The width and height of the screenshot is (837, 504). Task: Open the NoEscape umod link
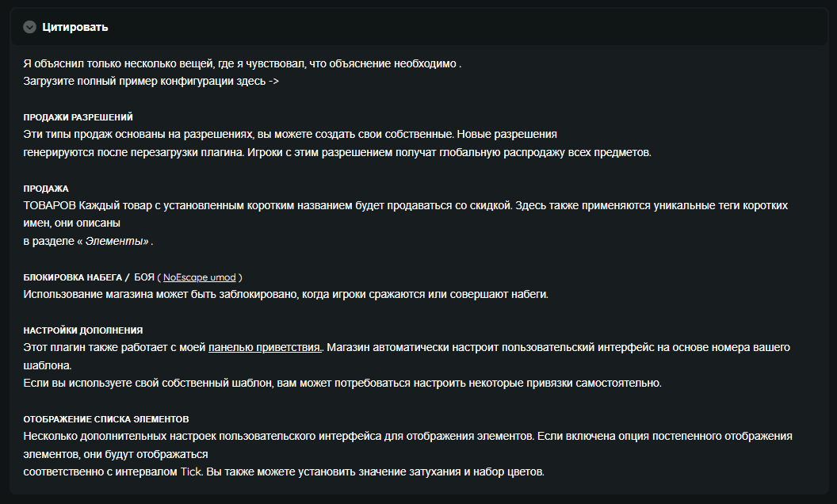[x=200, y=277]
